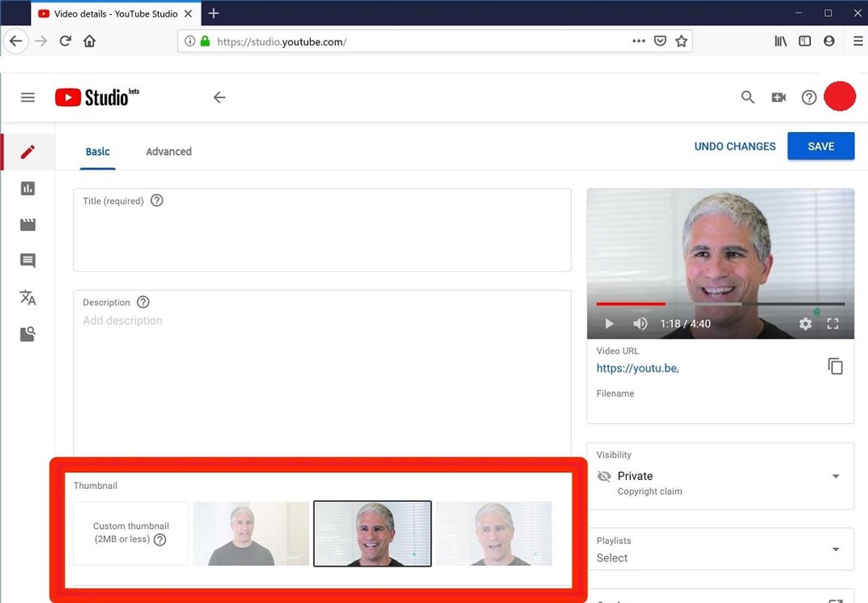Copy the video URL using copy icon
Screen dimensions: 868x603
pyautogui.click(x=836, y=366)
